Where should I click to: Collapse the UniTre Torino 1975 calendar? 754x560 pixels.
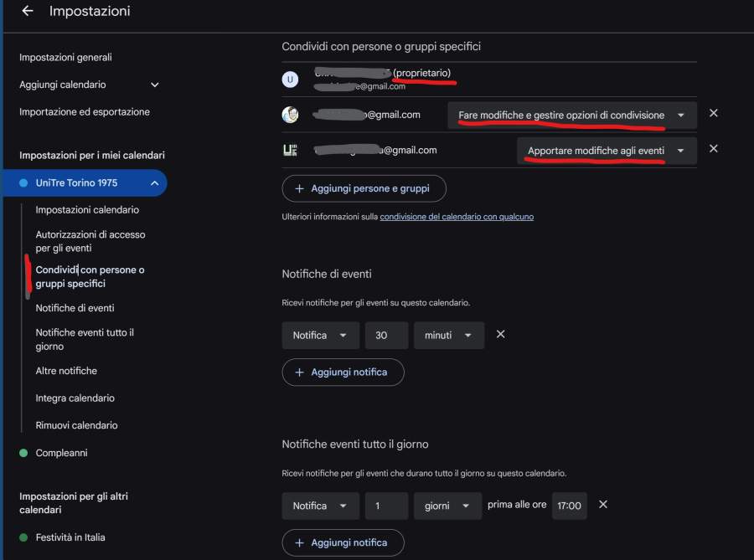[x=154, y=183]
